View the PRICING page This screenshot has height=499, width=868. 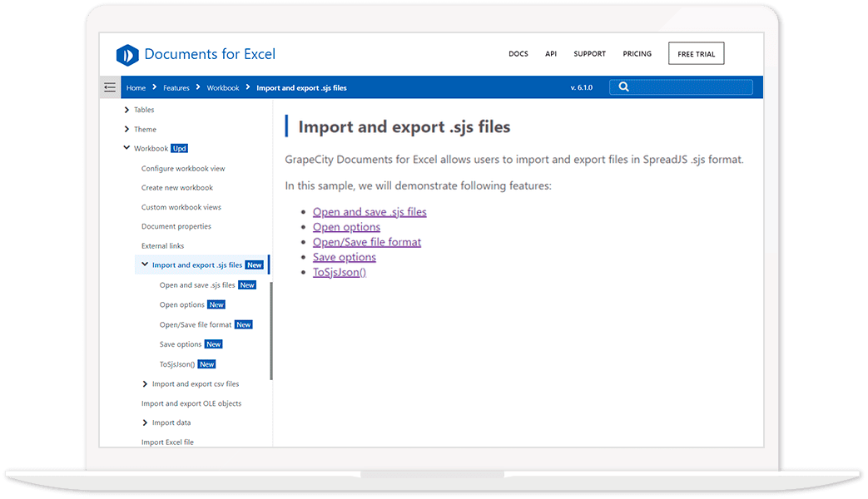coord(637,53)
